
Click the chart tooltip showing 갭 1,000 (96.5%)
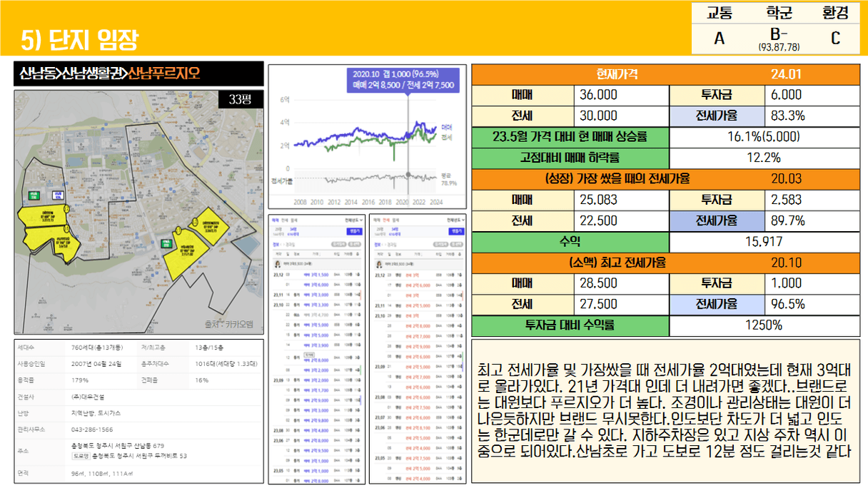(403, 79)
